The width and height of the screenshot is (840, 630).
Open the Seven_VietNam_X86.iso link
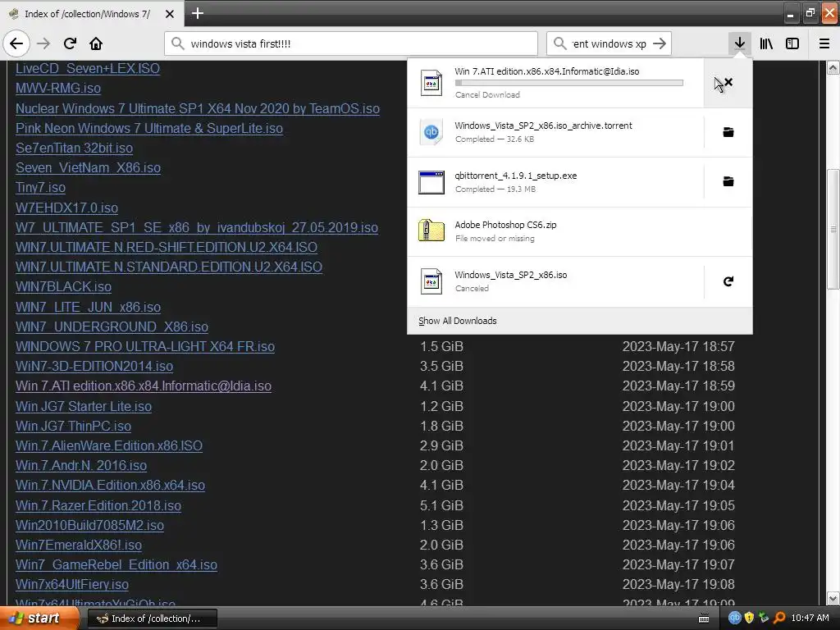pyautogui.click(x=88, y=168)
